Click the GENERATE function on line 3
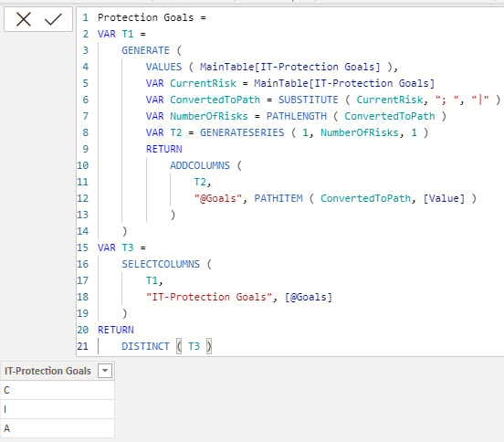This screenshot has width=504, height=442. (145, 50)
